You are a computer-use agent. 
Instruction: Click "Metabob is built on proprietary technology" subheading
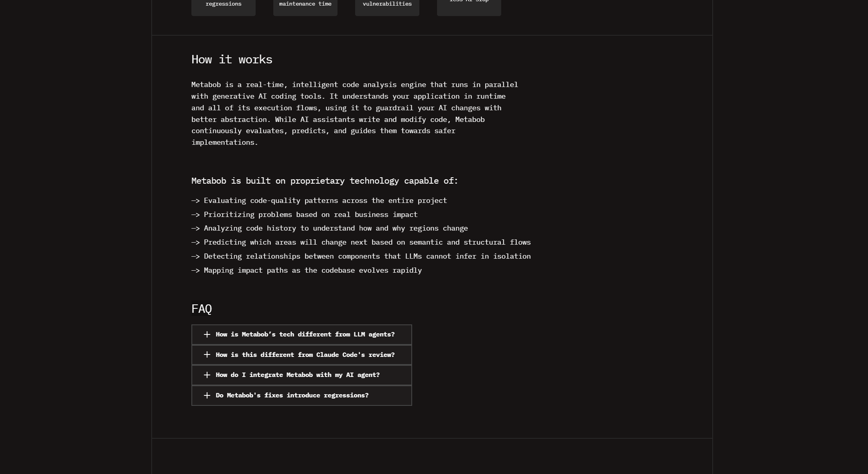point(325,181)
